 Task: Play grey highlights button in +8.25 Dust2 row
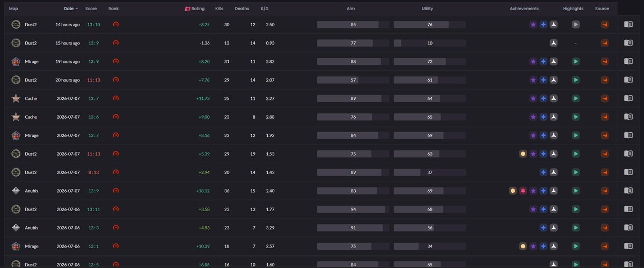(x=575, y=25)
